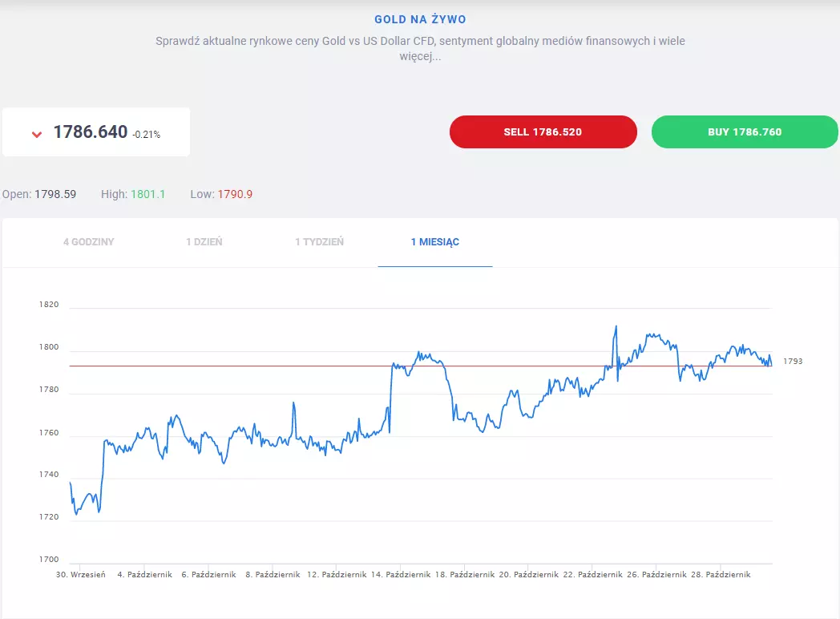
Task: Click the 20. Październik axis date label
Action: pyautogui.click(x=529, y=575)
